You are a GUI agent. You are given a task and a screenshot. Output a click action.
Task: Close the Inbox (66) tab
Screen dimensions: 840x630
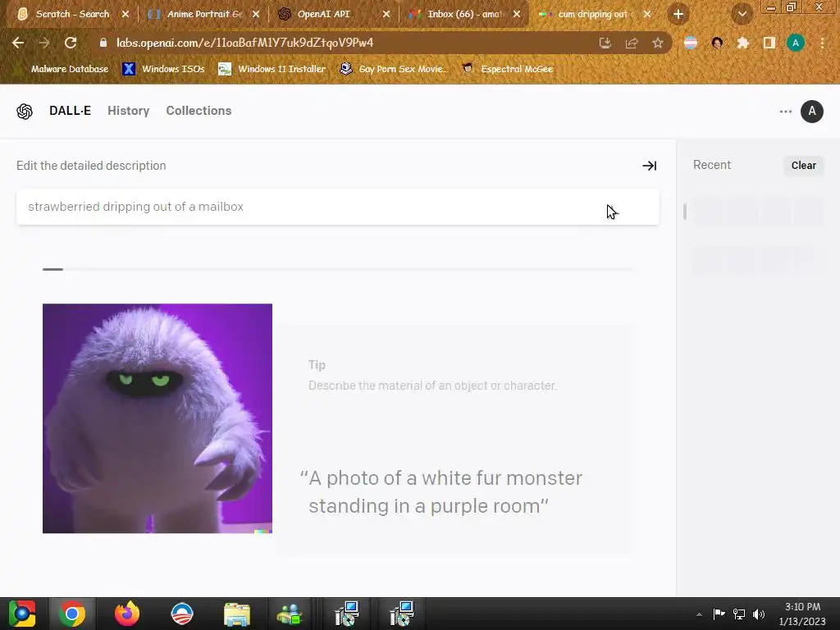click(x=517, y=15)
